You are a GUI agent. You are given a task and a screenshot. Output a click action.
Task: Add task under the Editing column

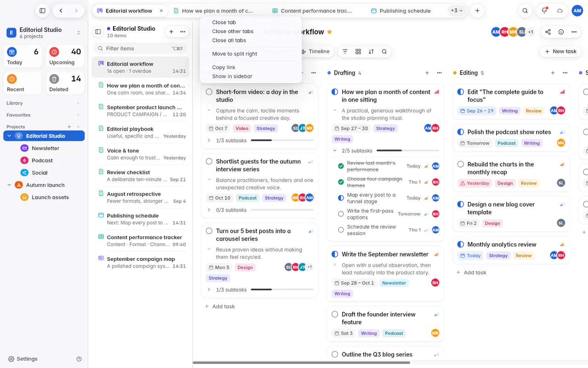471,273
